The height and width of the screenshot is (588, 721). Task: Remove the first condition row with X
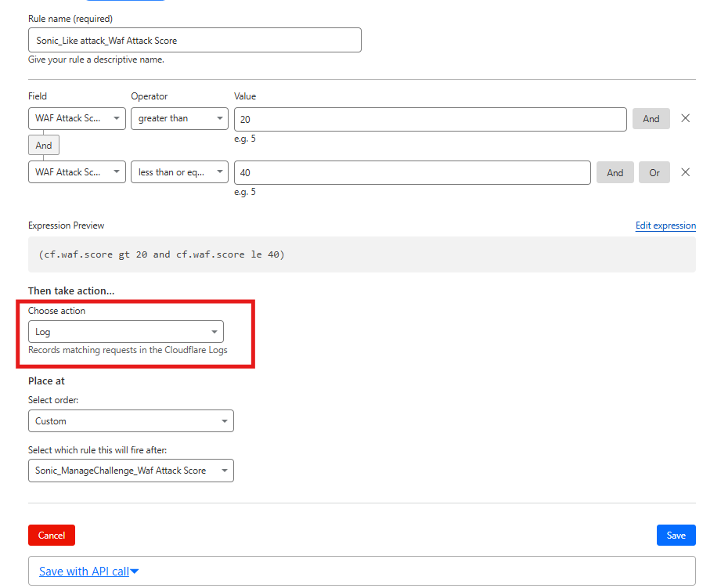tap(685, 118)
